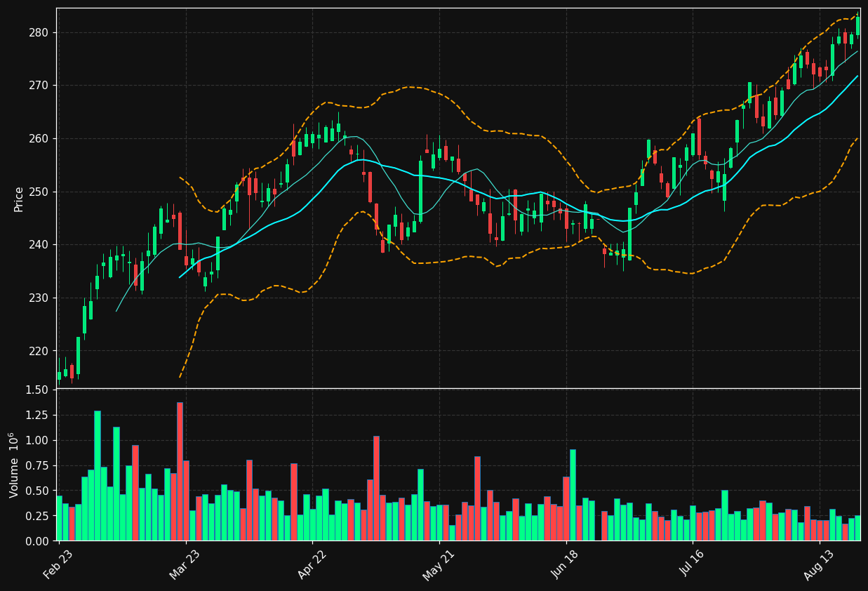Viewport: 868px width, 591px height.
Task: Click the 1.25 volume tick label
Action: click(x=37, y=416)
